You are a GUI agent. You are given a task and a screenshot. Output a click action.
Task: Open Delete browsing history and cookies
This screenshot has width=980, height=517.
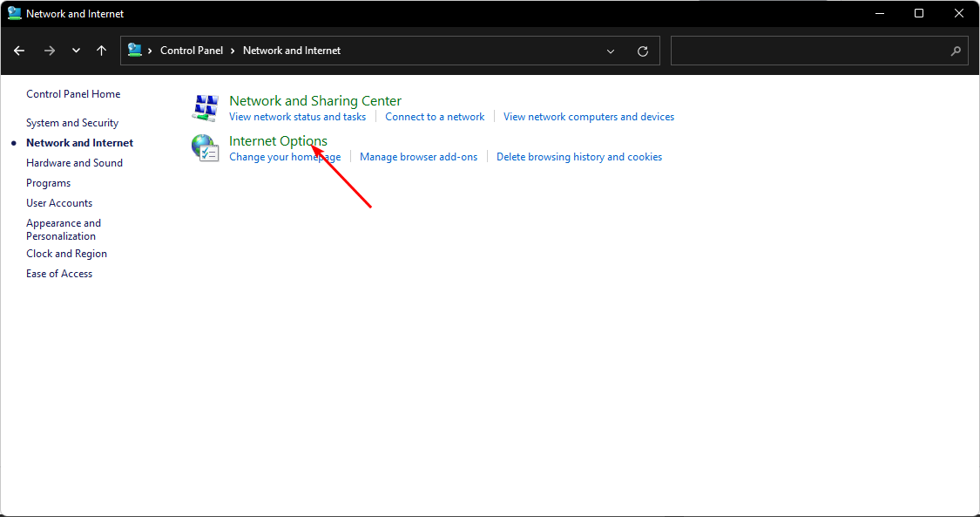(578, 157)
